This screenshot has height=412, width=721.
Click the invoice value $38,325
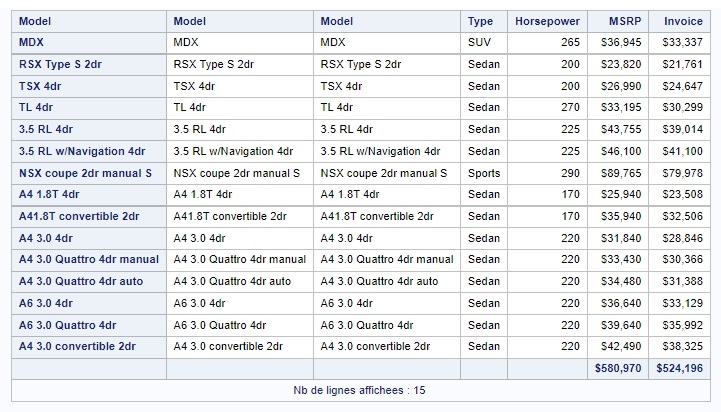pyautogui.click(x=683, y=346)
